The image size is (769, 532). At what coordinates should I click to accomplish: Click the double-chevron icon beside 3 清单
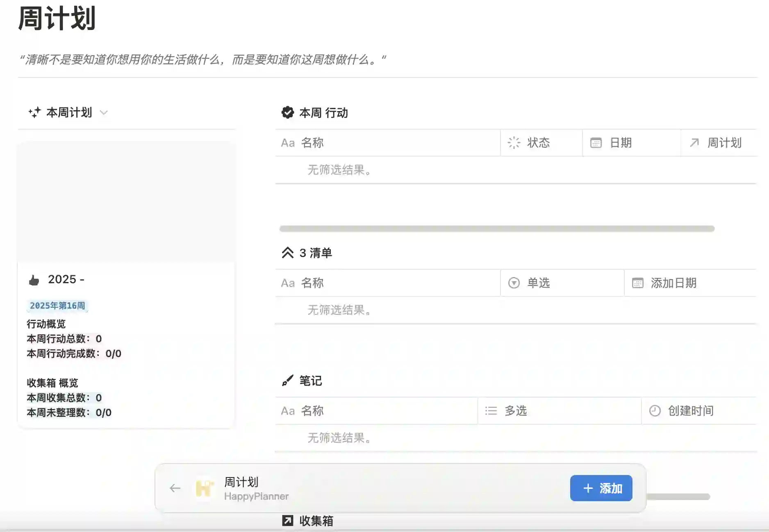(x=288, y=252)
